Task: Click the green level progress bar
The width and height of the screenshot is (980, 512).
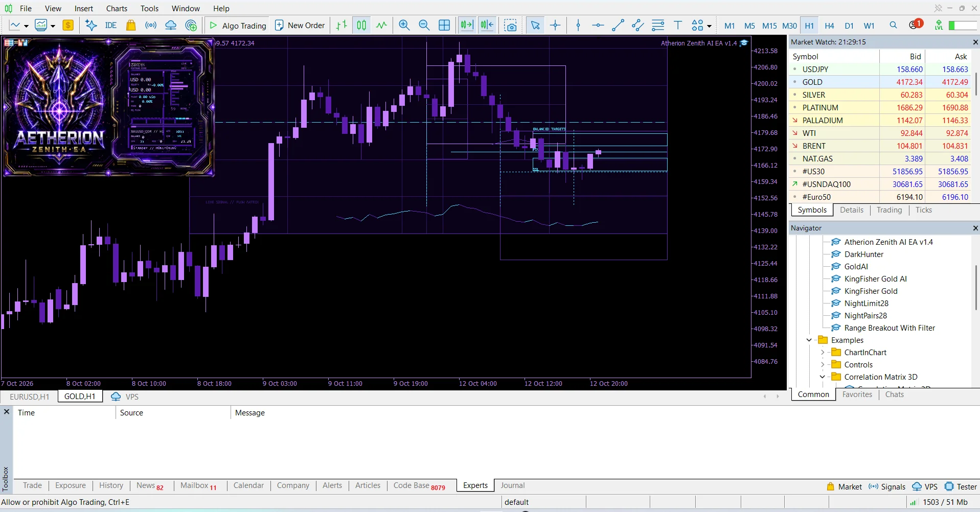Action: click(963, 25)
